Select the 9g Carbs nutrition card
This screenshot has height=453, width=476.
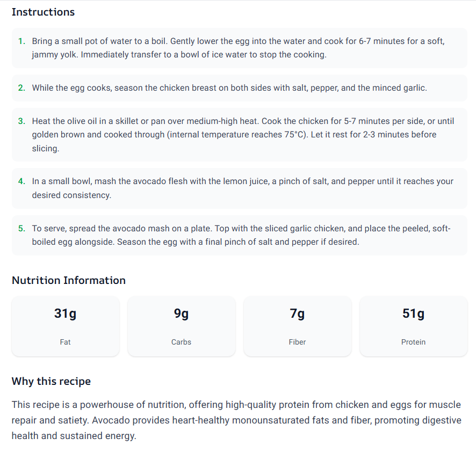pos(181,326)
